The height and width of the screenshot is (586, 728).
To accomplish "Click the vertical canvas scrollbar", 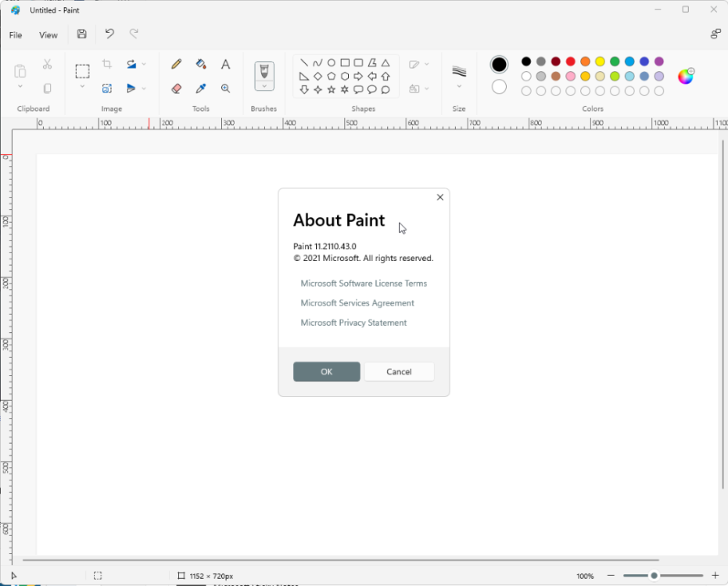I will pos(723,314).
